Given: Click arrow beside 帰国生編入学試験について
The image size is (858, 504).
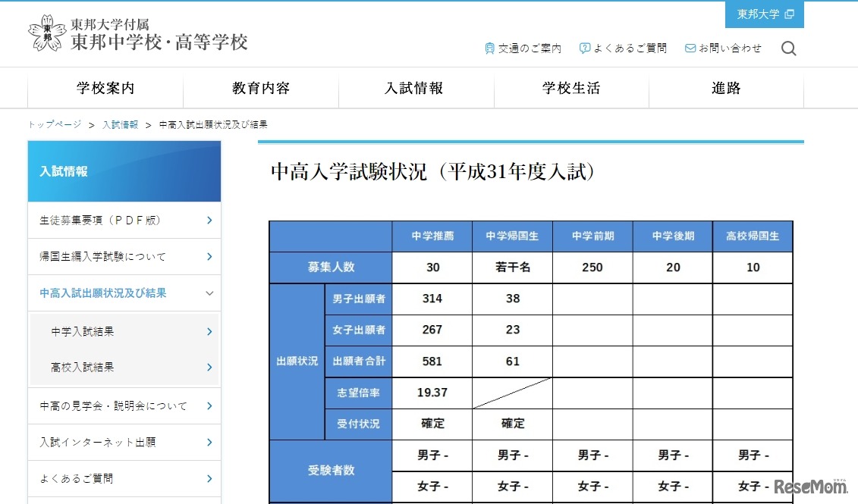Looking at the screenshot, I should coord(209,257).
